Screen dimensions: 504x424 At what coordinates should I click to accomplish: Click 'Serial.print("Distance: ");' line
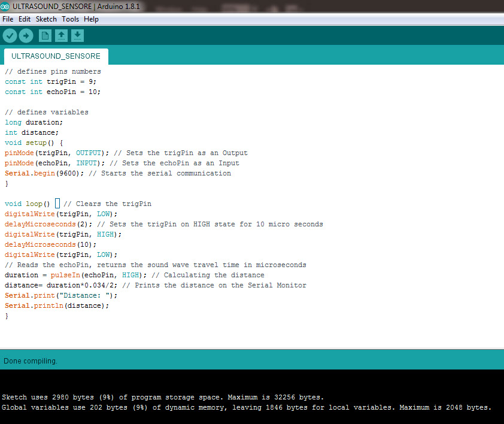[61, 295]
